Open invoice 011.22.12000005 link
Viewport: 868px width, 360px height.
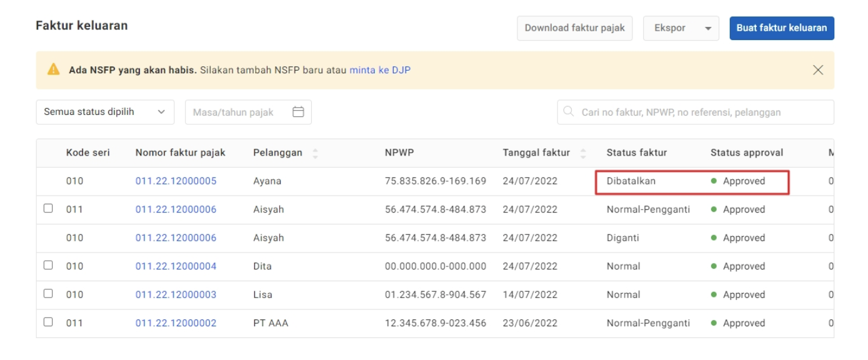point(176,181)
